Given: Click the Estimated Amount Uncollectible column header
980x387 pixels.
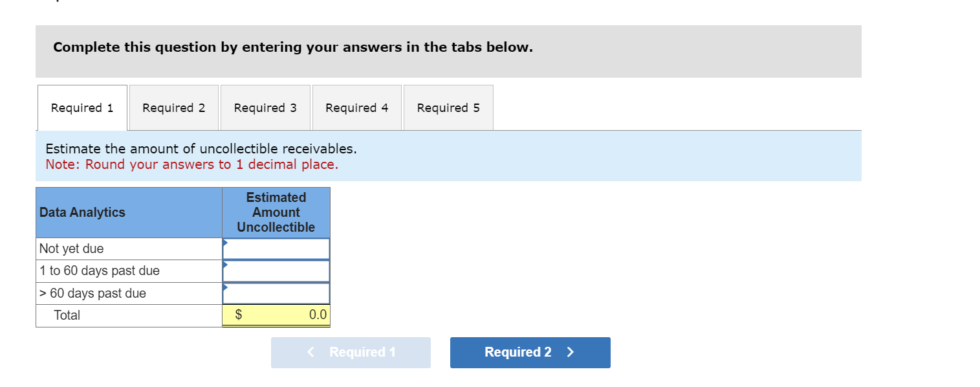Looking at the screenshot, I should [276, 212].
